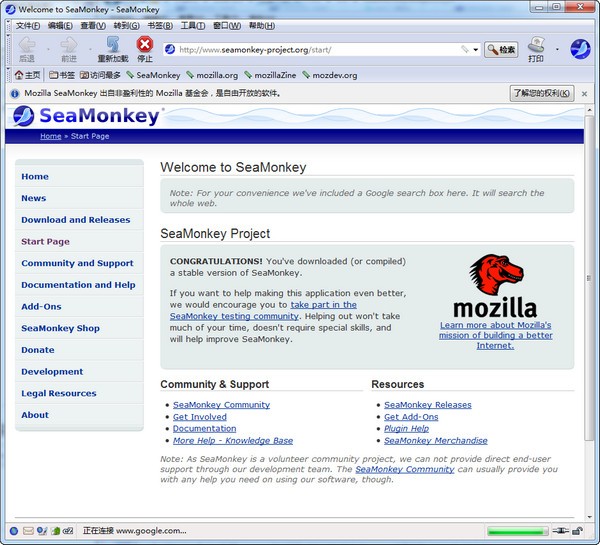Click the SeaMonkey throbber logo in toolbar
Screen dimensions: 600x545
(x=580, y=49)
